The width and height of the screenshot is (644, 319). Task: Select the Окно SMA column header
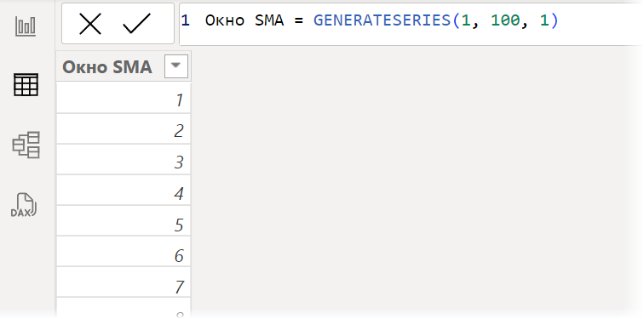pyautogui.click(x=124, y=66)
